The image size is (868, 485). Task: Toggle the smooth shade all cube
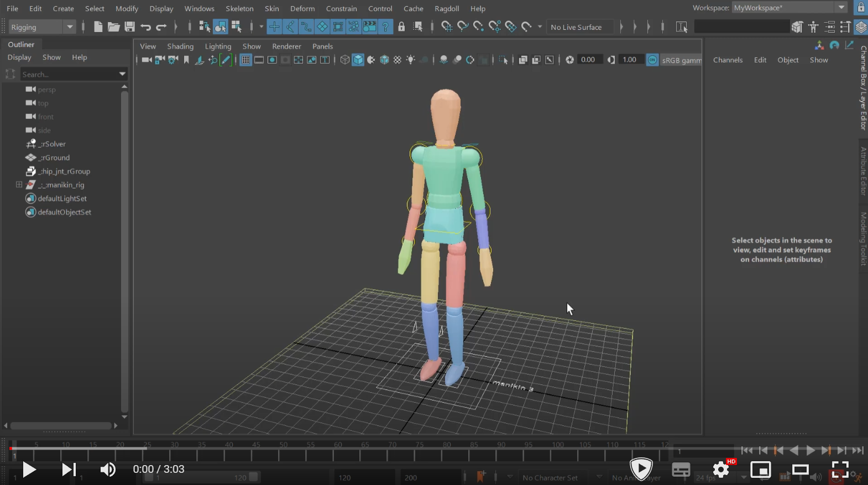coord(358,60)
